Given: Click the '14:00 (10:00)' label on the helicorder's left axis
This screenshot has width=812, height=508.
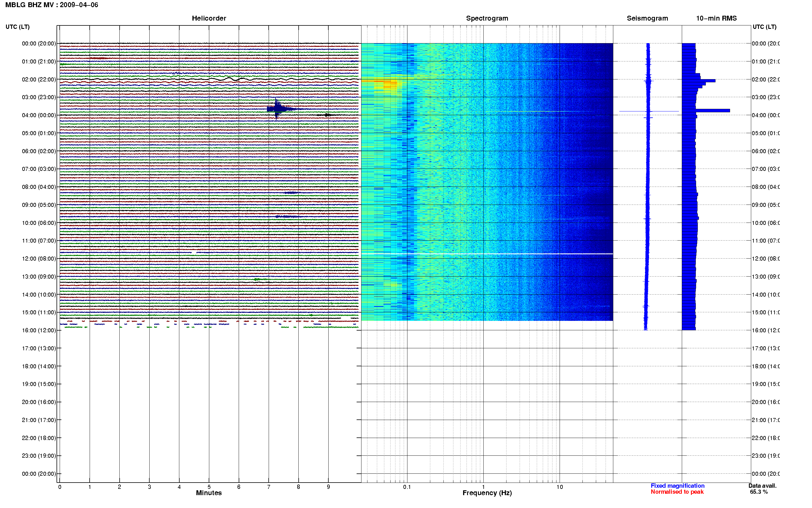Looking at the screenshot, I should coord(39,295).
